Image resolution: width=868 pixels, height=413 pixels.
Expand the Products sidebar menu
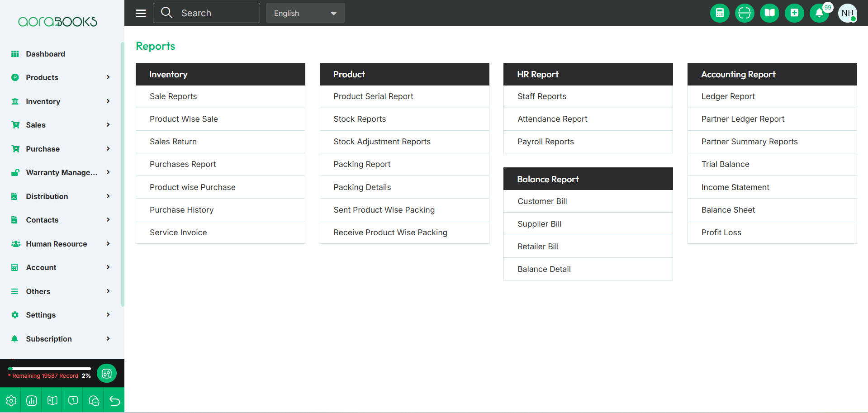tap(61, 77)
